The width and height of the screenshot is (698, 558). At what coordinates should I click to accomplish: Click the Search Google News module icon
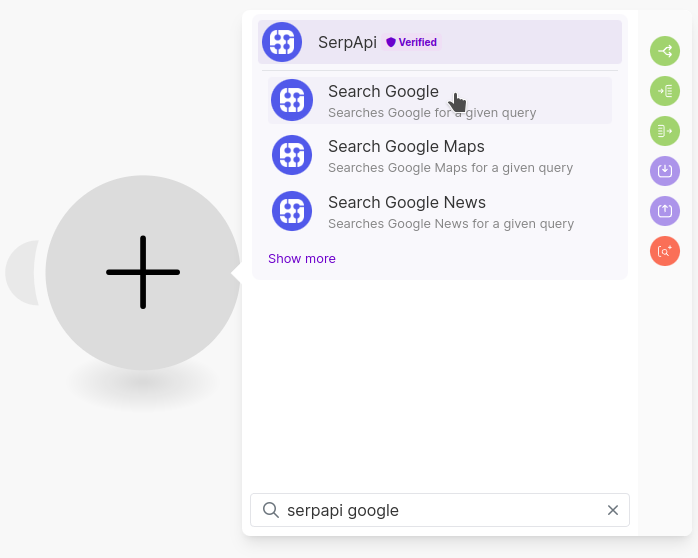coord(292,211)
